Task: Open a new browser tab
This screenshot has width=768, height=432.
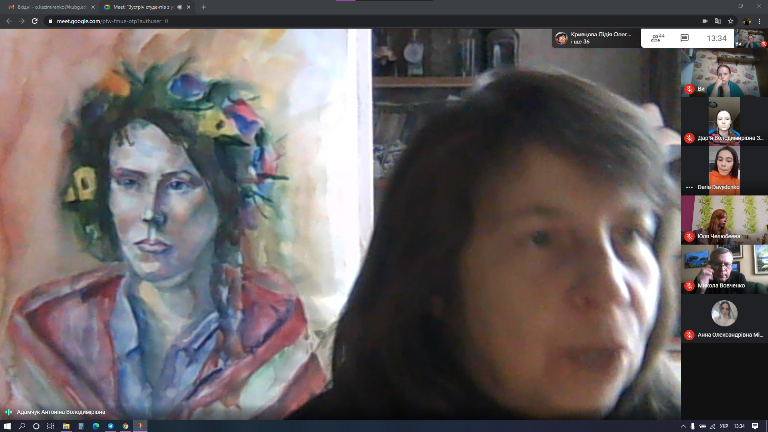Action: click(x=203, y=7)
